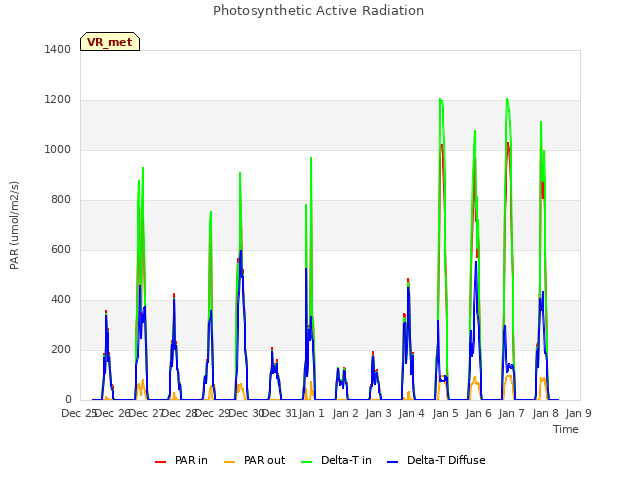Viewport: 640px width, 480px height.
Task: Click the Jan 8 x-axis date label
Action: point(545,413)
